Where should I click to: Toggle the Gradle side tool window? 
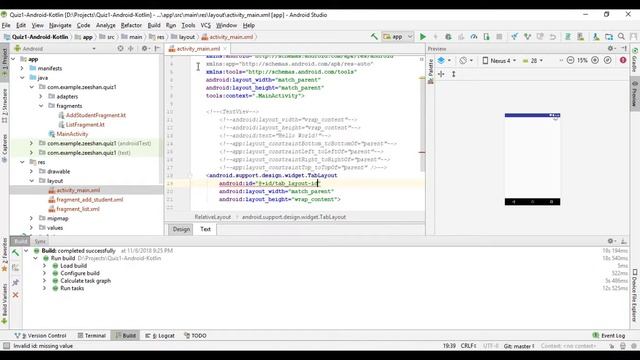click(x=635, y=60)
